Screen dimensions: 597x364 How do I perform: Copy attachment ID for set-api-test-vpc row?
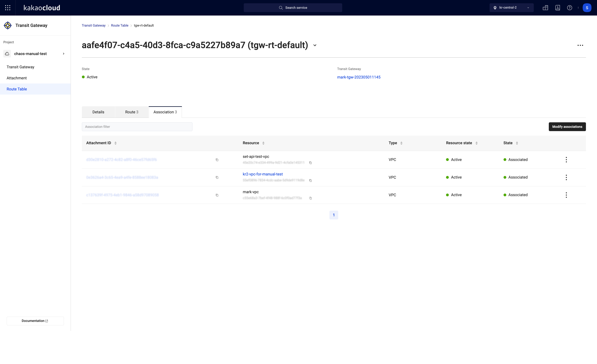[217, 160]
